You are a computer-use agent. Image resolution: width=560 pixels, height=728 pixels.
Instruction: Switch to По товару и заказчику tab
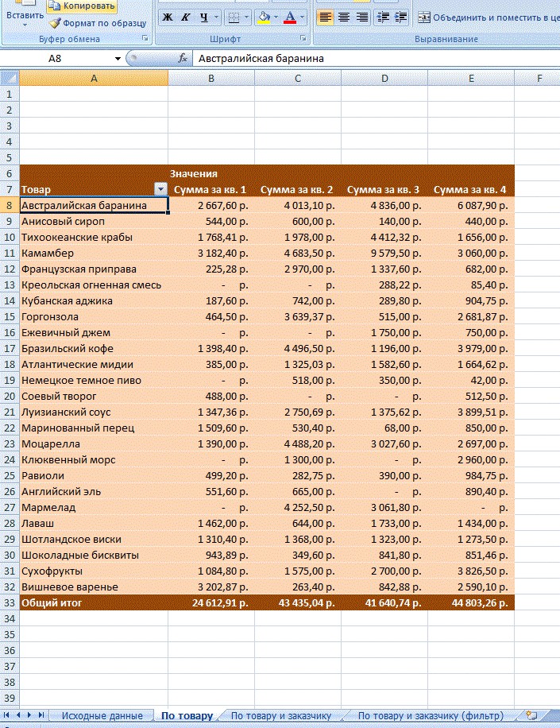click(x=281, y=715)
